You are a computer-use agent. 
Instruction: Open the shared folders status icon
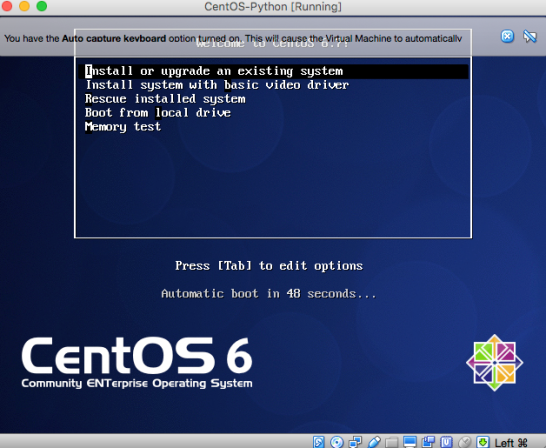392,442
